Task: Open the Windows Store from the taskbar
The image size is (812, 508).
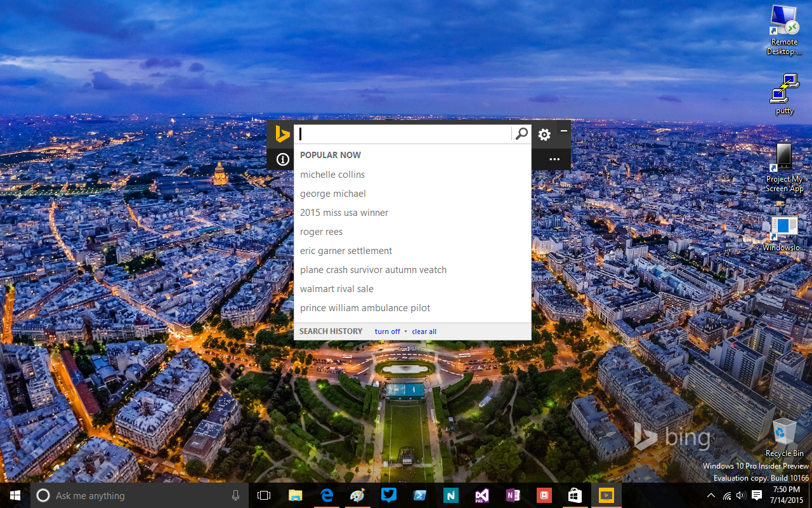Action: (x=575, y=495)
